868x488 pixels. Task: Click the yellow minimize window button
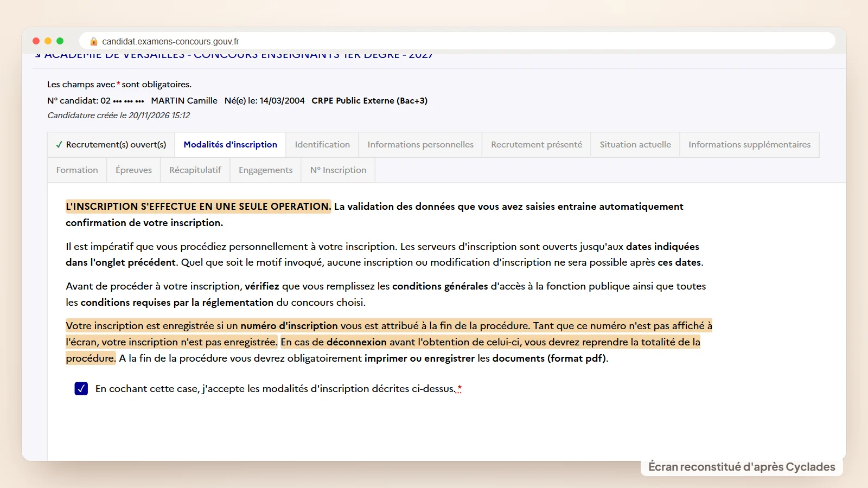[48, 41]
